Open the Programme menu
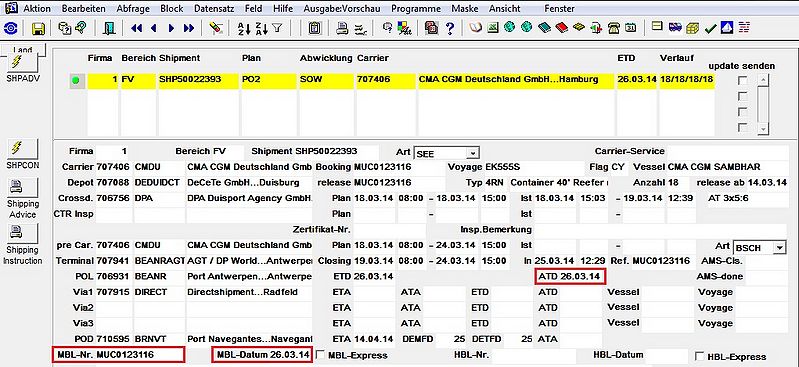Viewport: 799px width, 367px height. 416,9
